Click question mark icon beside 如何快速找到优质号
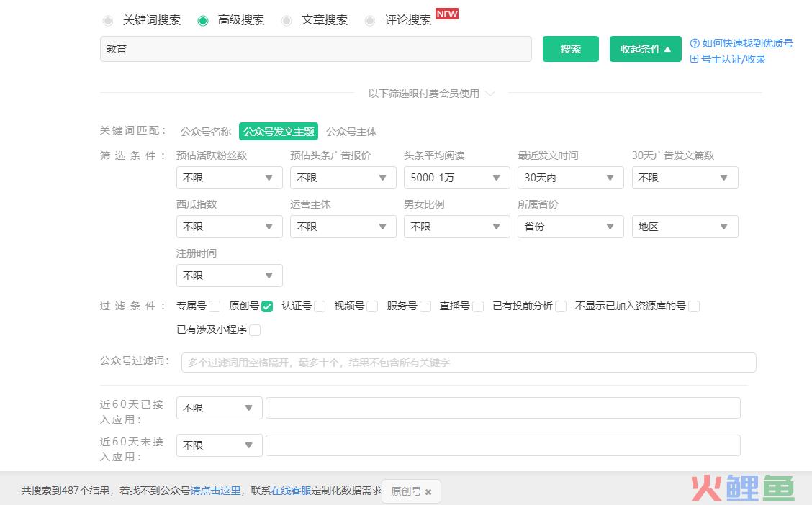 click(695, 43)
